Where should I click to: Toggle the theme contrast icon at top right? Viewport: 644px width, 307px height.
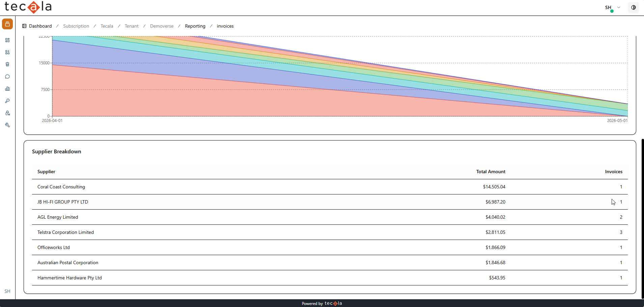point(634,7)
